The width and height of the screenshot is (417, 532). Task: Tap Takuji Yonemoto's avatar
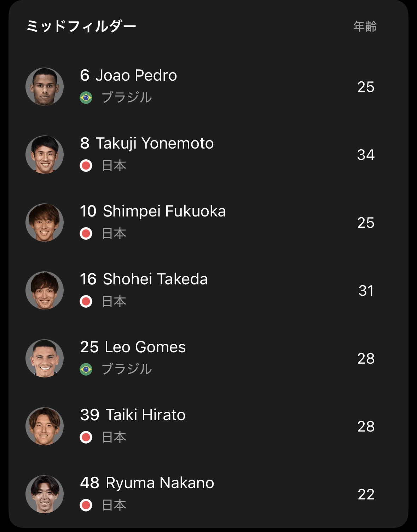click(x=45, y=155)
